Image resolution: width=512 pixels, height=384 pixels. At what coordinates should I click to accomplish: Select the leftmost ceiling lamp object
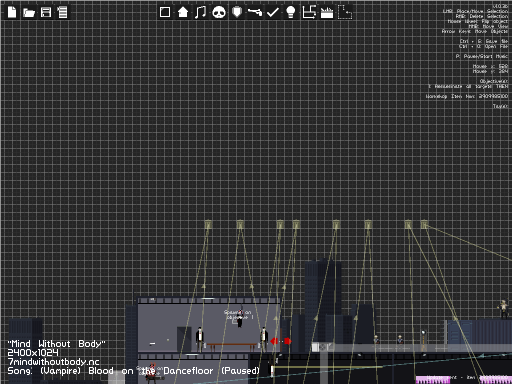pyautogui.click(x=208, y=224)
